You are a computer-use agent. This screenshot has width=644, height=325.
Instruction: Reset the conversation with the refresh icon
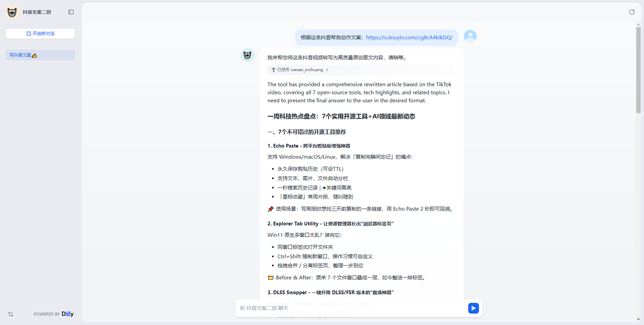pyautogui.click(x=632, y=12)
